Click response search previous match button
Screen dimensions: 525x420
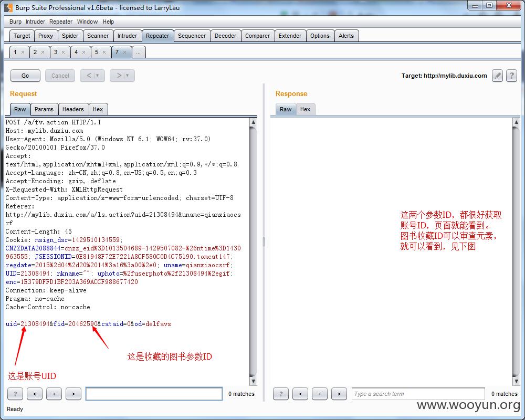pos(300,394)
